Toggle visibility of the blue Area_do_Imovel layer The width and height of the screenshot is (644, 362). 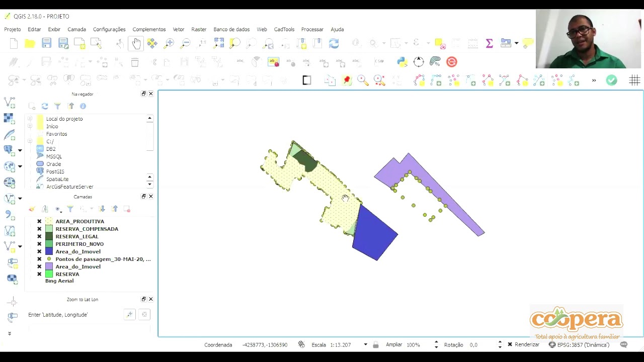click(x=39, y=251)
